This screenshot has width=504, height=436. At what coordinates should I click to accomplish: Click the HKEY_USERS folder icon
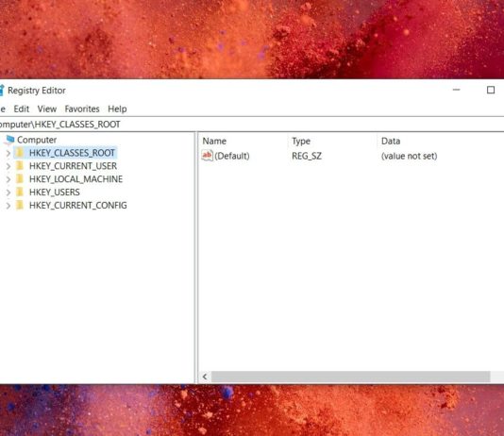(x=20, y=193)
